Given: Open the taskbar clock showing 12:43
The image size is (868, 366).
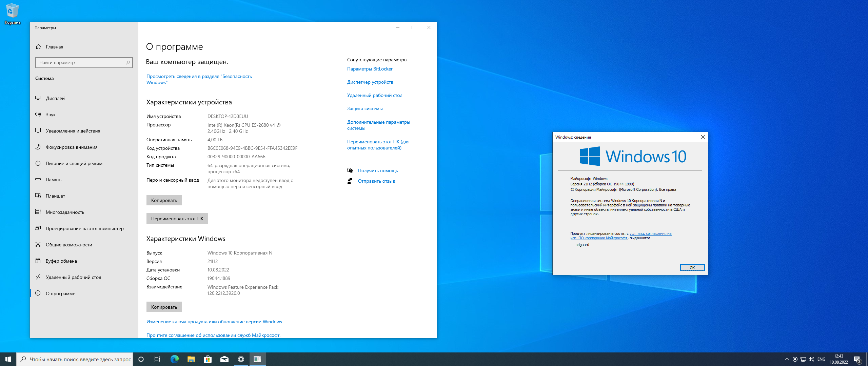Looking at the screenshot, I should tap(839, 359).
